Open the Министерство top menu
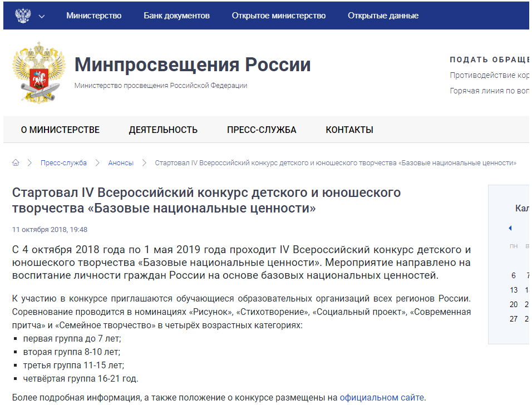Screen dimensions: 532x405 pos(93,16)
